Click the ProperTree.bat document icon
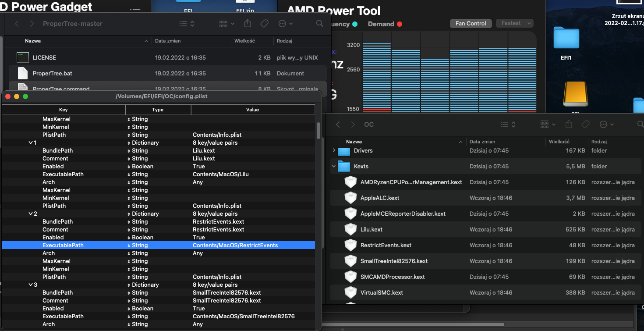 (x=22, y=73)
